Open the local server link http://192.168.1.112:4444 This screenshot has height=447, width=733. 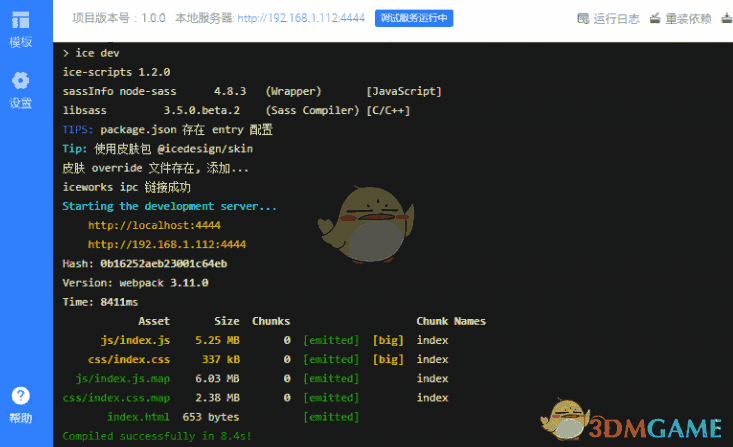click(301, 18)
